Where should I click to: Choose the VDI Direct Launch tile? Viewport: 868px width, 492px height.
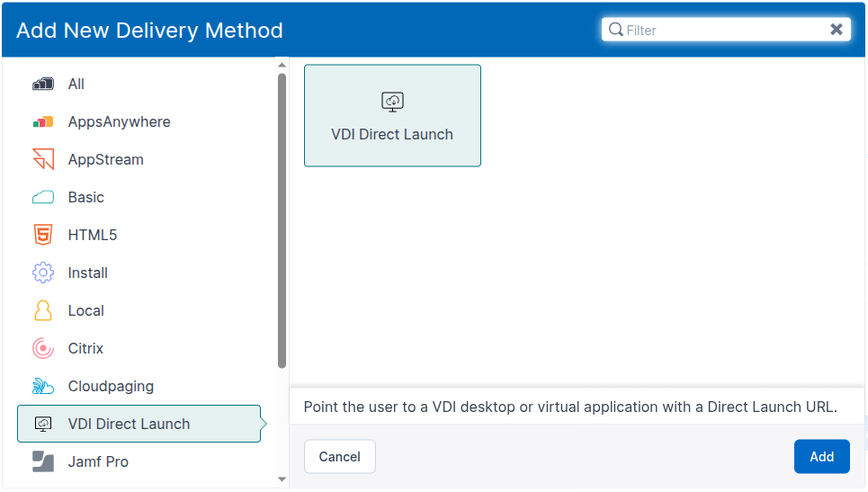coord(392,115)
